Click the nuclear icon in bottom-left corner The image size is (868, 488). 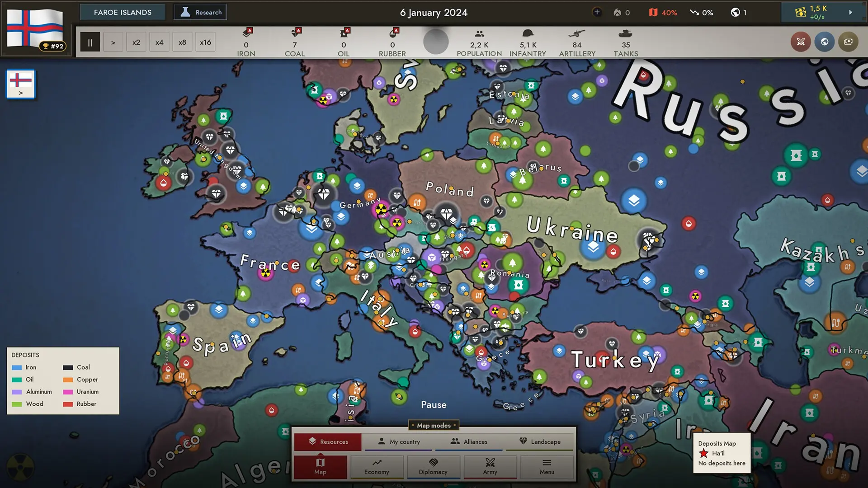click(x=20, y=468)
